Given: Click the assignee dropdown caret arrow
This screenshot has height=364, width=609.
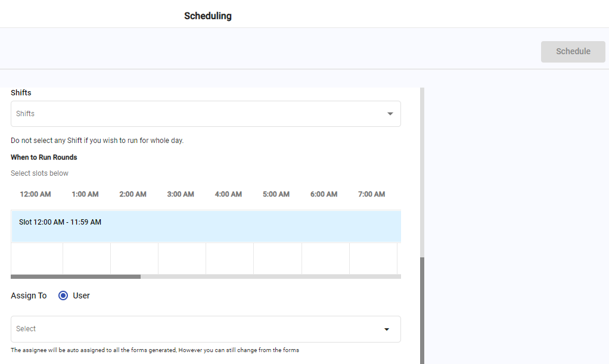Looking at the screenshot, I should (387, 329).
